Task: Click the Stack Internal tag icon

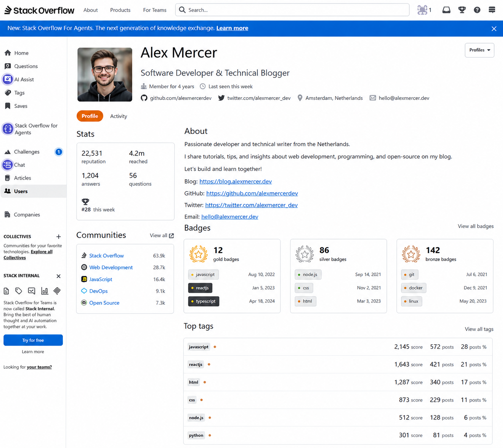Action: [19, 291]
